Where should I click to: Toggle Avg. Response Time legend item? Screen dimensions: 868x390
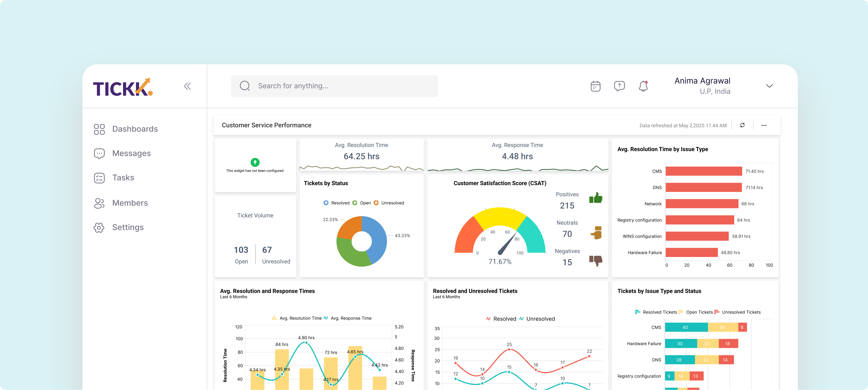coord(347,318)
